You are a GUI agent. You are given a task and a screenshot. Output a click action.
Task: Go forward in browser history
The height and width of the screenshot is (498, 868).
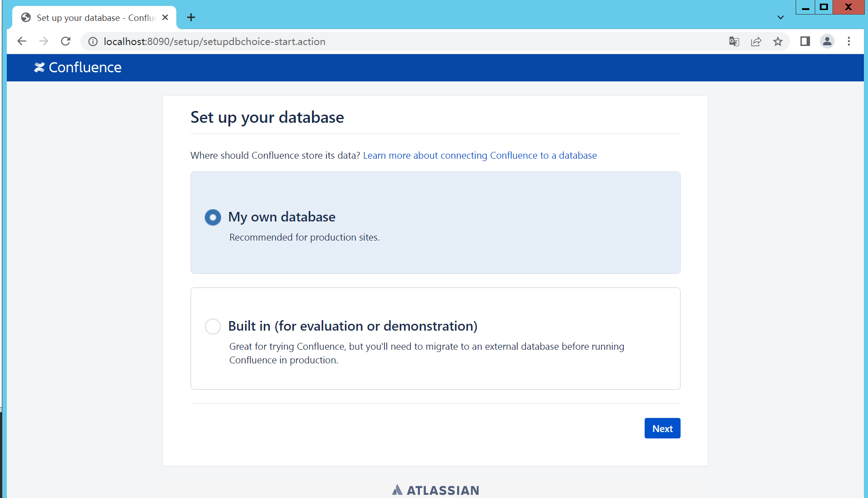(44, 41)
